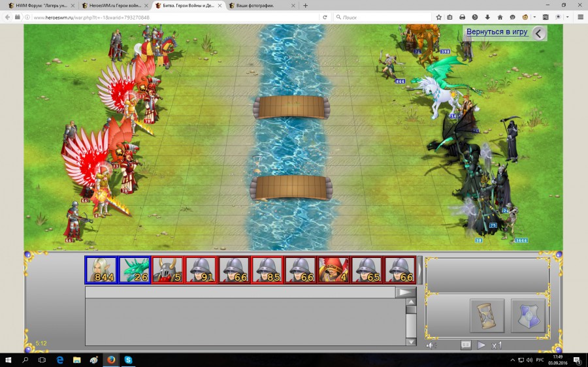This screenshot has width=588, height=367.
Task: Open a new browser tab
Action: (305, 6)
